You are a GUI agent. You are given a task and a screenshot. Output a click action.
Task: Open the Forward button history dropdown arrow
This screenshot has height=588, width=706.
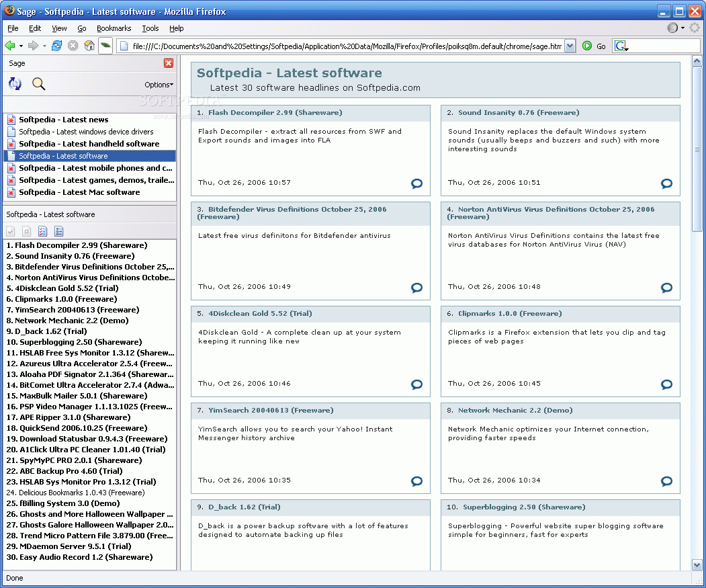point(44,46)
